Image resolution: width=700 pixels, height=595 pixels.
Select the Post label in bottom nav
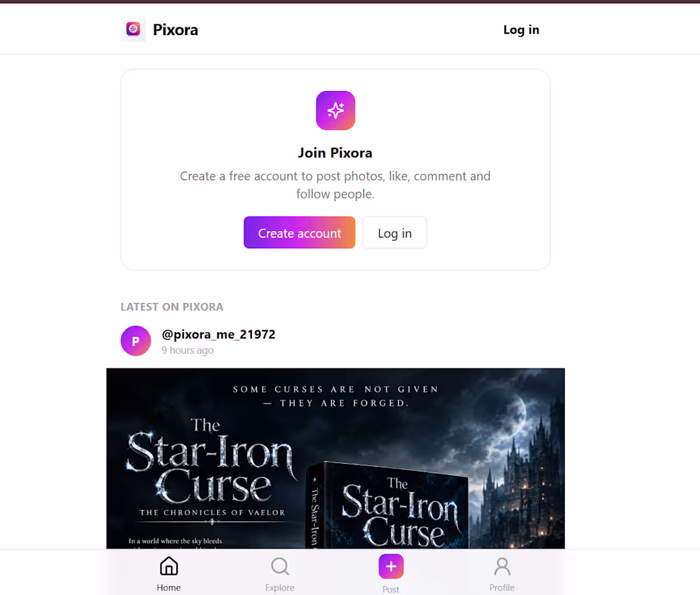click(391, 589)
